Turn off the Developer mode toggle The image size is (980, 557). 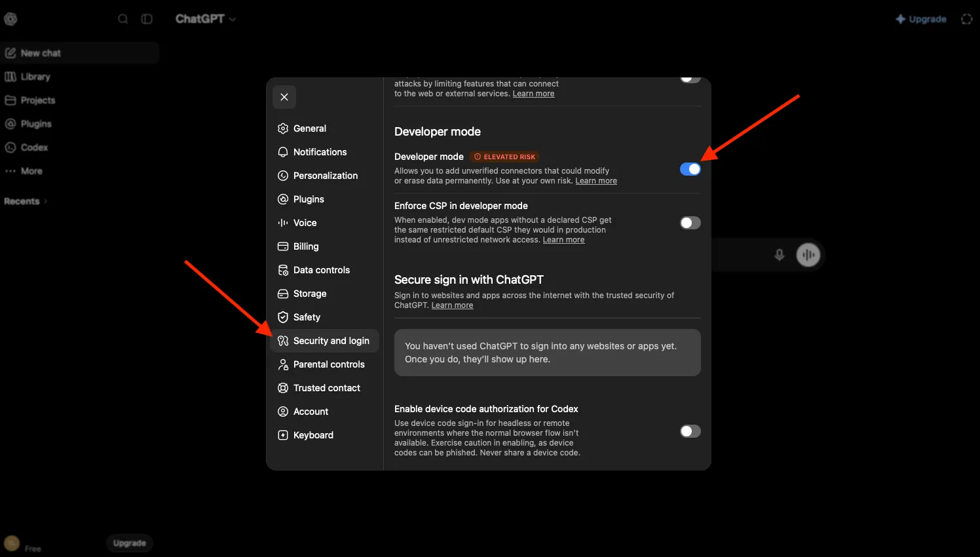[690, 169]
